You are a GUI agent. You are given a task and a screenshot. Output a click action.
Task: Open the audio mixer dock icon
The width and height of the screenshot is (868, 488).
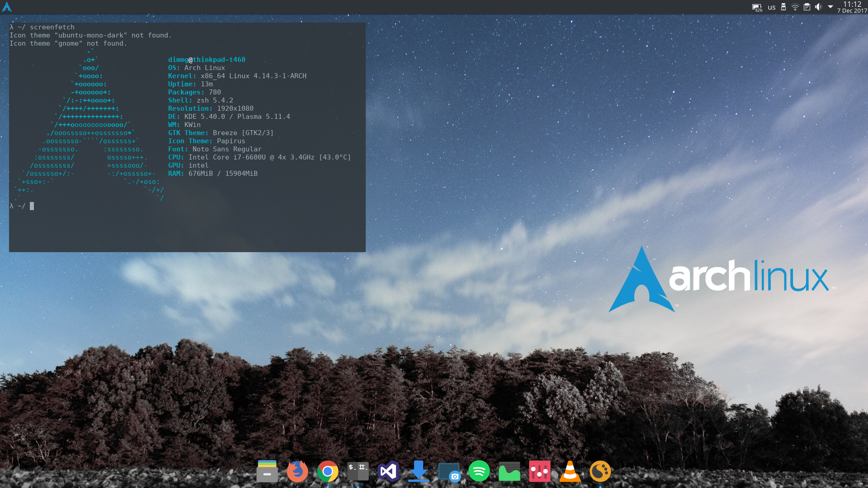coord(540,471)
